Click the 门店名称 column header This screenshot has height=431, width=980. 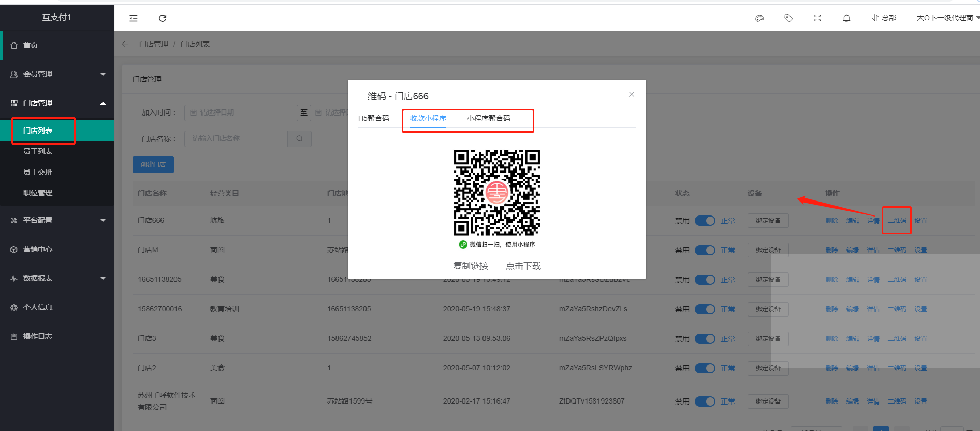pos(152,193)
